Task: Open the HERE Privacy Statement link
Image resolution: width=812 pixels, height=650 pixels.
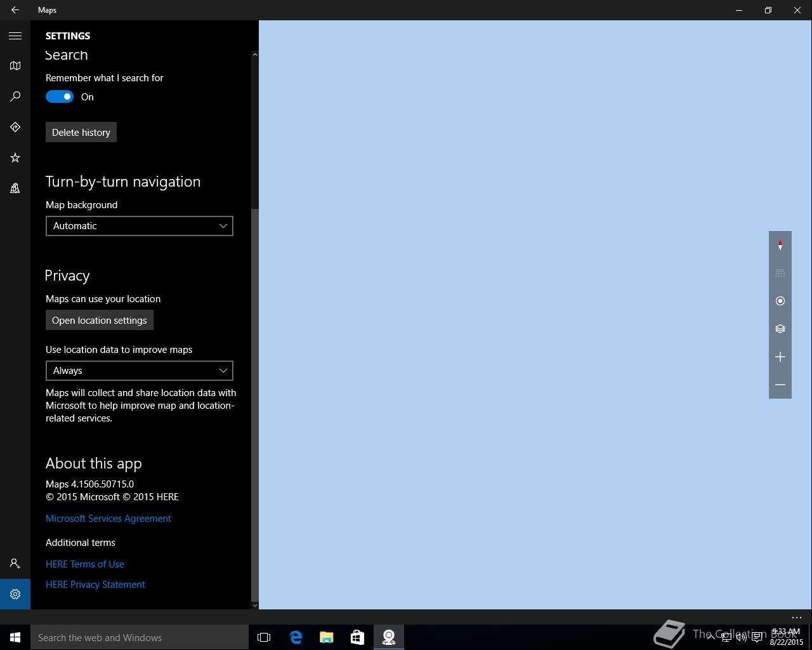Action: pyautogui.click(x=95, y=585)
